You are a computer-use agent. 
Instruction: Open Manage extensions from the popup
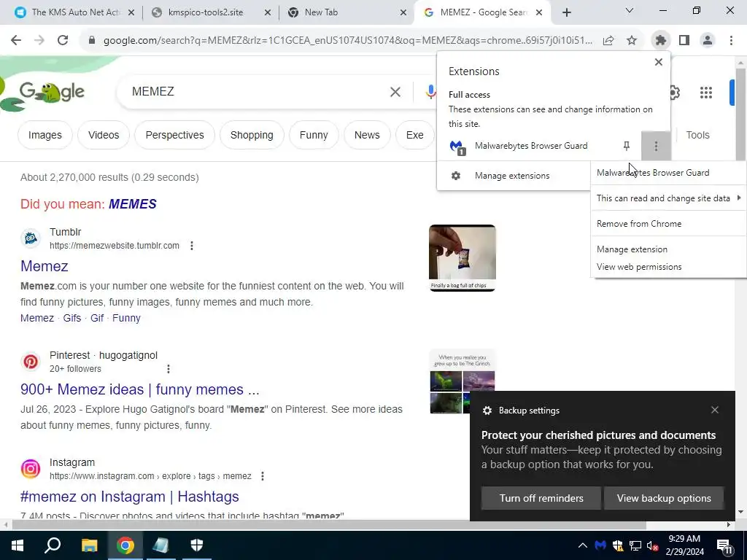pyautogui.click(x=512, y=176)
